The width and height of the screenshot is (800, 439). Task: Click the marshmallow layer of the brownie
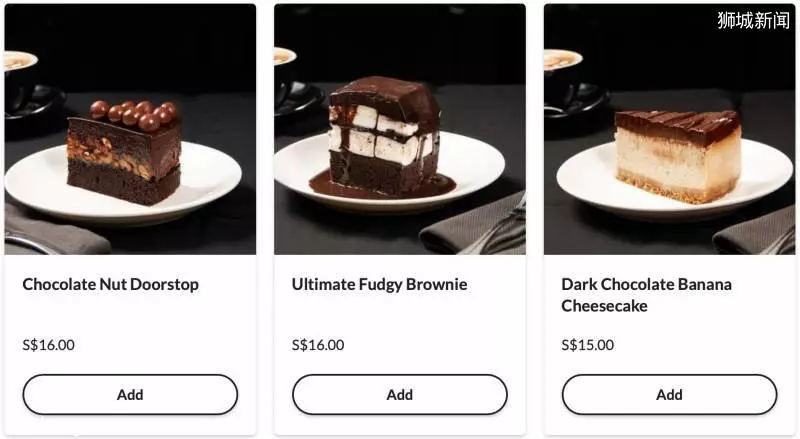coord(378,134)
